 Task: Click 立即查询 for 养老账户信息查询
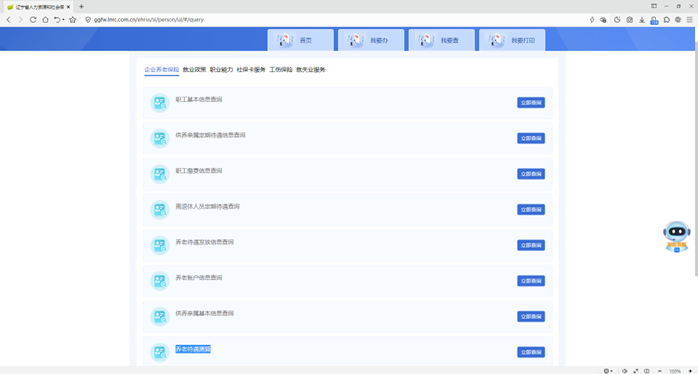(x=531, y=281)
